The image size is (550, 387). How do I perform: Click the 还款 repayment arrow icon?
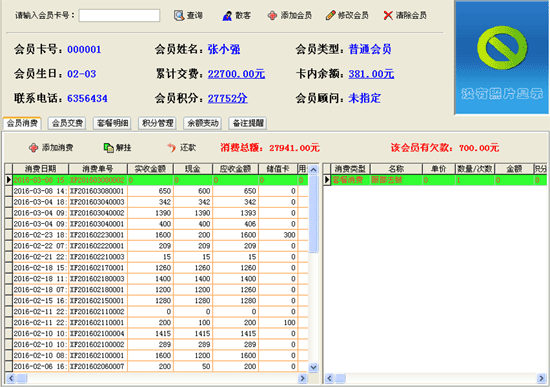(x=171, y=148)
